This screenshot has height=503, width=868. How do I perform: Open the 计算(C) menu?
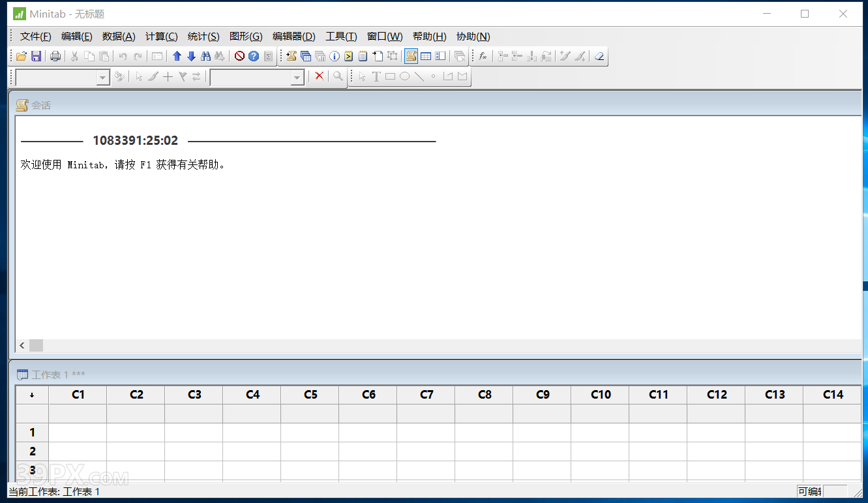click(161, 37)
